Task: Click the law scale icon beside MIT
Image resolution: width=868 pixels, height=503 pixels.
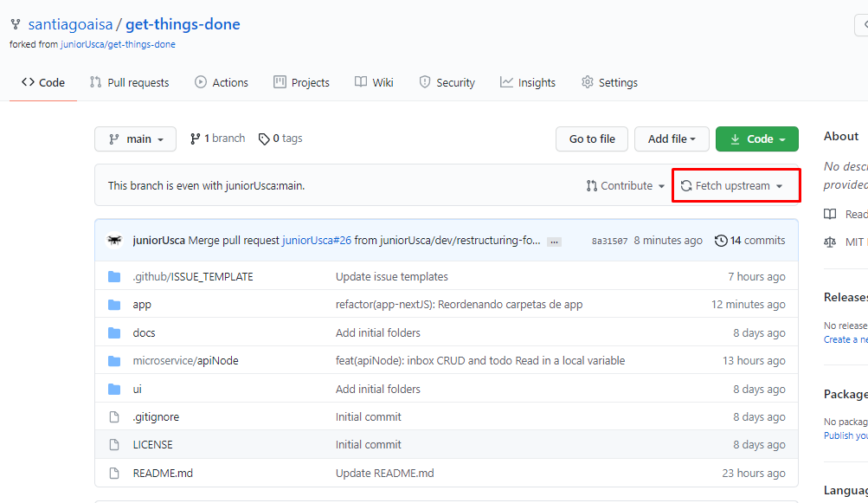Action: (830, 242)
